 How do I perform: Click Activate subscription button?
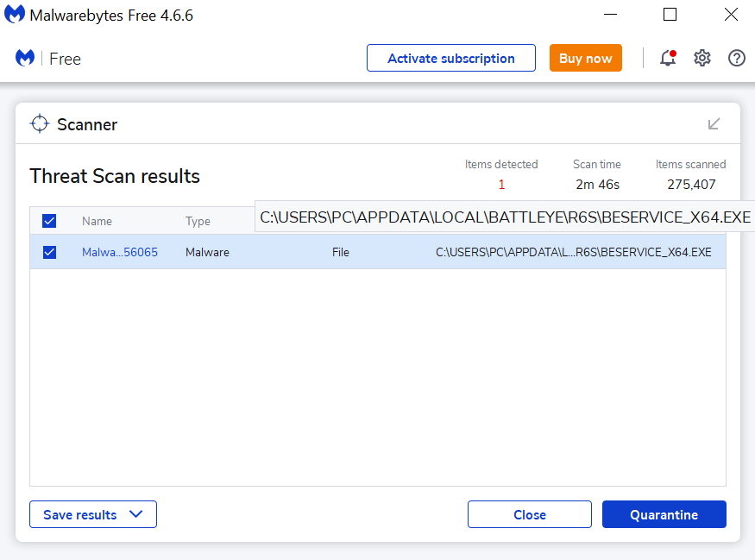(x=451, y=59)
